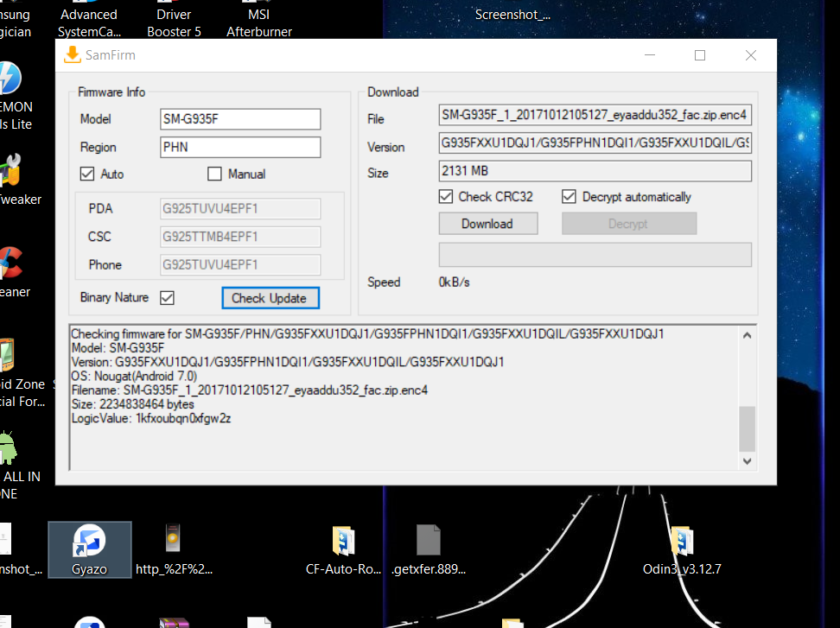Click the 'OS: Nougat(Android 7.0)' log line
The image size is (840, 628).
pos(134,376)
